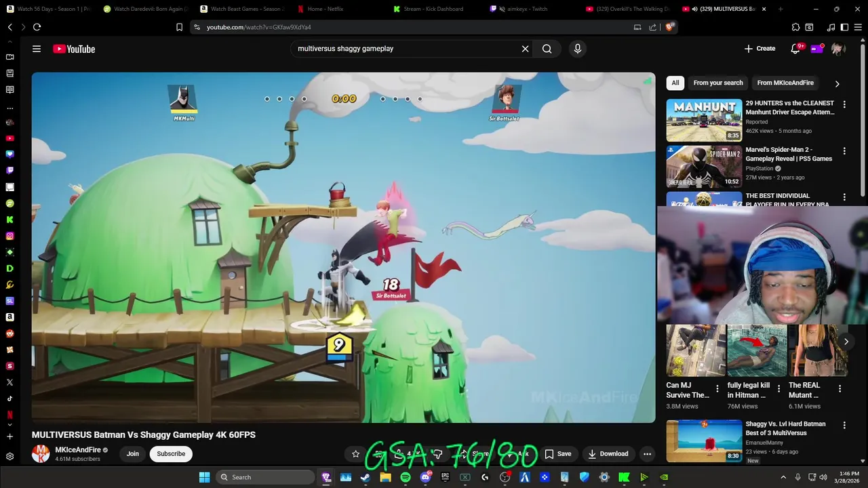
Task: Open Epic Games Launcher from taskbar
Action: pos(445,477)
